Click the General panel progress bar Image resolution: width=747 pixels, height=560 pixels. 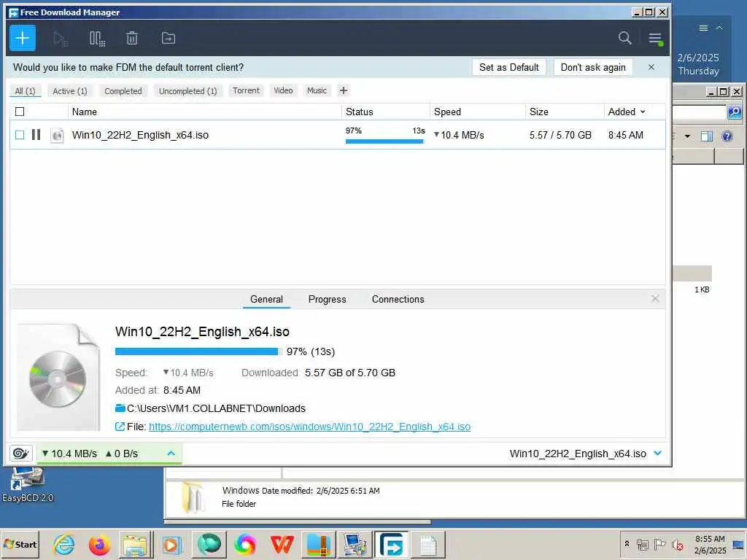pyautogui.click(x=198, y=351)
